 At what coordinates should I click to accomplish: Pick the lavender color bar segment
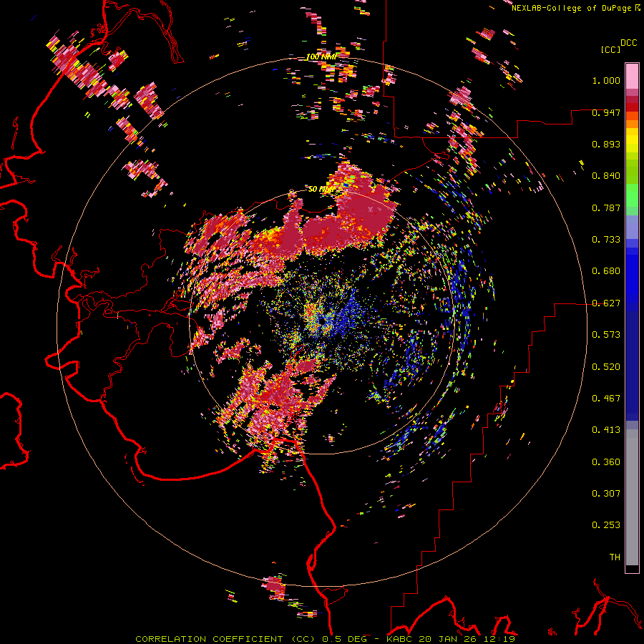(632, 227)
